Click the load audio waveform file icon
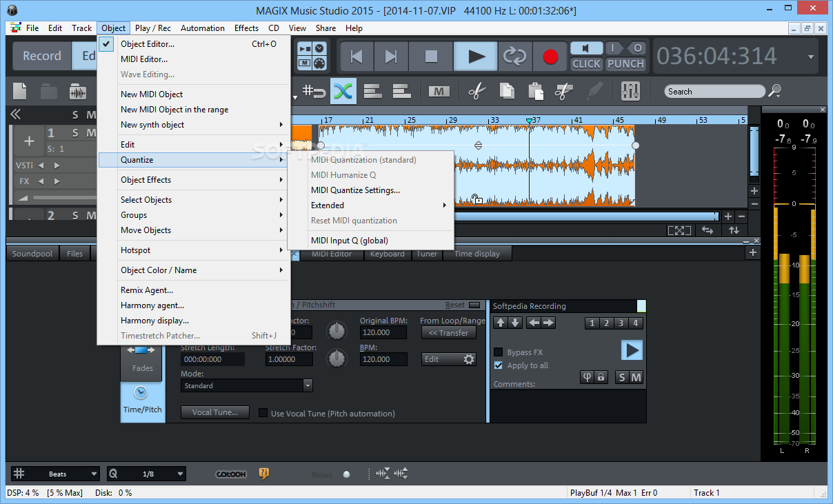The image size is (833, 504). [77, 91]
